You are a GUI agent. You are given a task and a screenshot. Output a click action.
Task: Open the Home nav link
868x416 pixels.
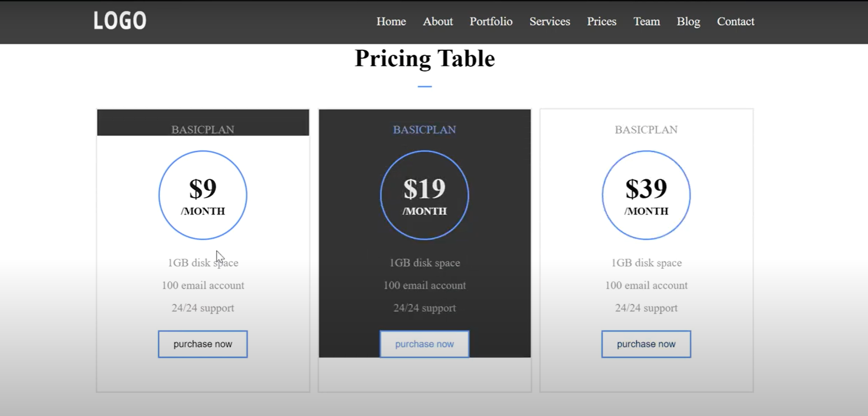[391, 22]
